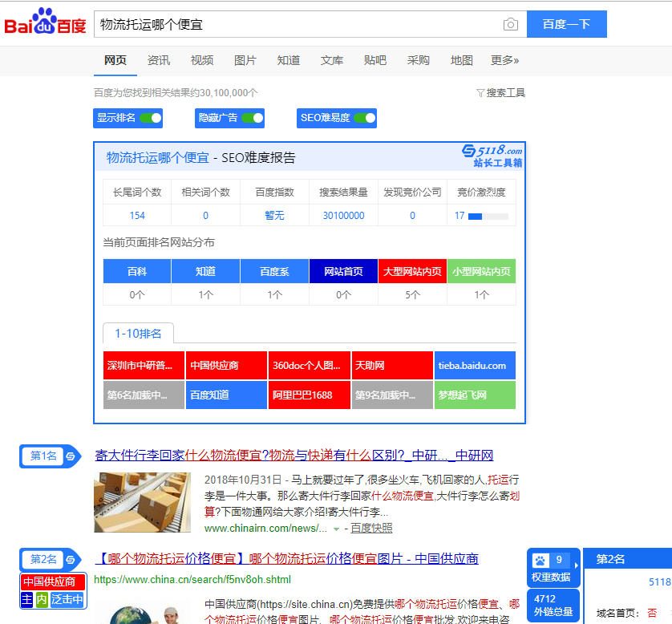
Task: Click the 搜索工具 filter icon
Action: [x=480, y=93]
